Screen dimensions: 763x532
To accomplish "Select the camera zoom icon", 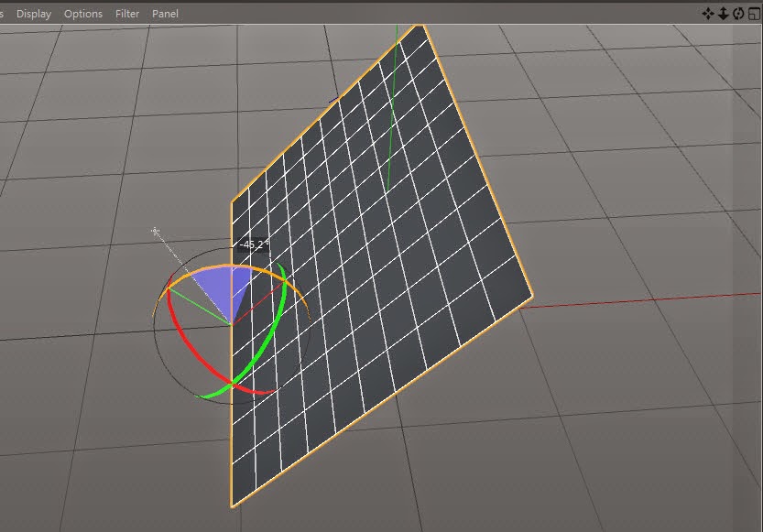I will coord(724,13).
